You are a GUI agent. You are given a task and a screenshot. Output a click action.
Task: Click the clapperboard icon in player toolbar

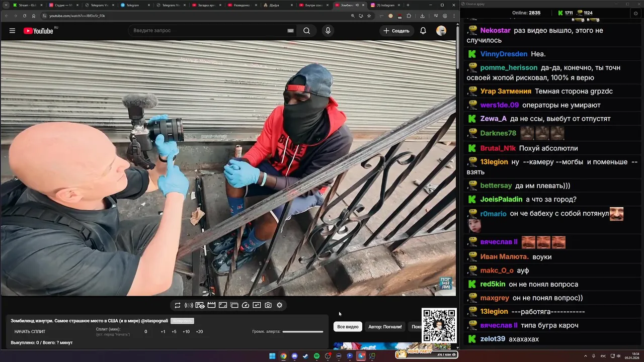[x=211, y=305]
